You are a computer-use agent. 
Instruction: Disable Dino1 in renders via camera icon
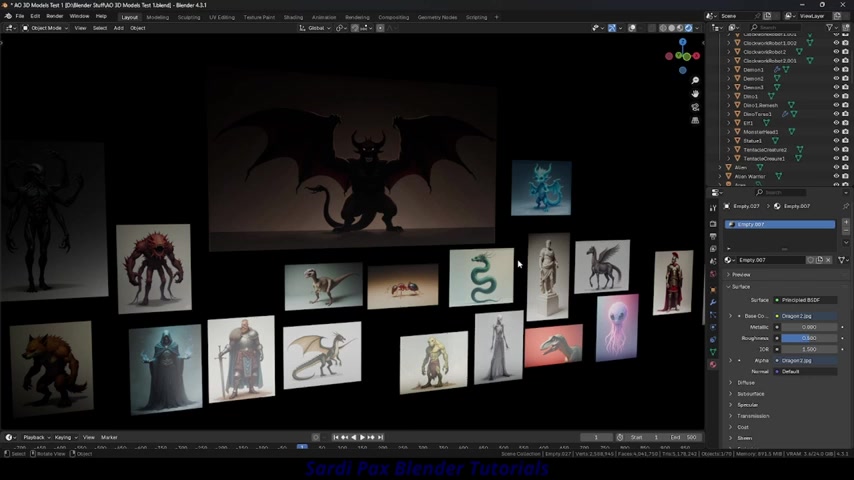pos(845,96)
